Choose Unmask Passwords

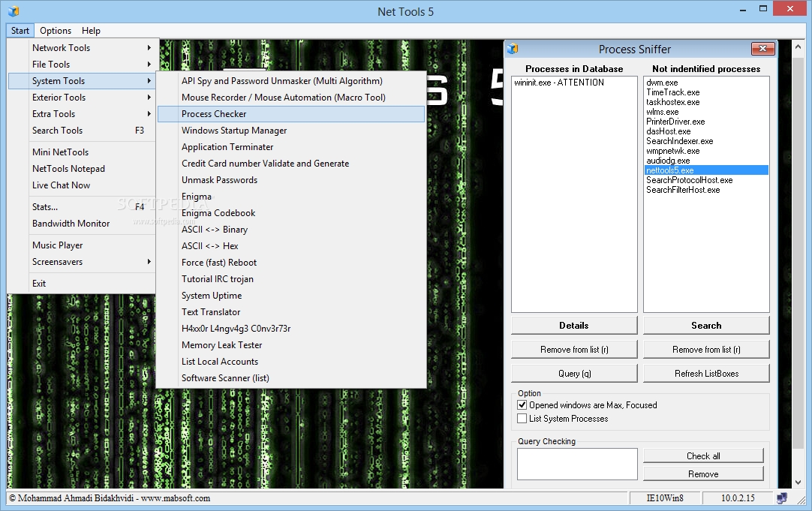point(291,180)
